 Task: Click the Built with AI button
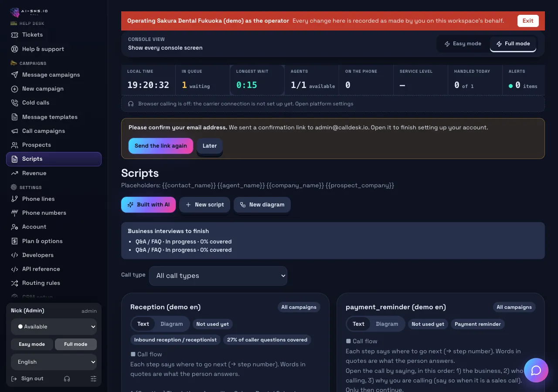[x=148, y=205]
